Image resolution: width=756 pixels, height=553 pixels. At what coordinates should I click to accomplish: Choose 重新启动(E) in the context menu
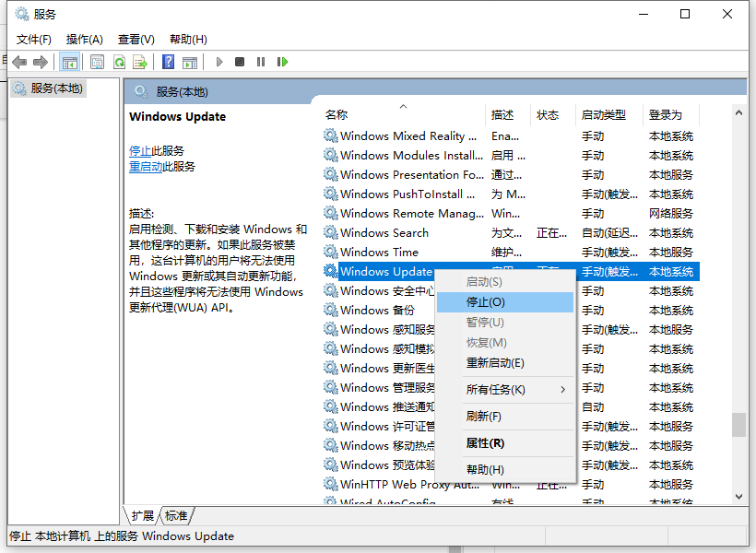tap(505, 363)
